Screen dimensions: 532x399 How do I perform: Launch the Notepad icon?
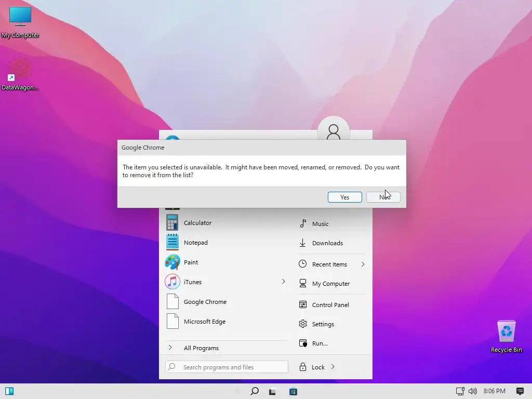click(172, 242)
